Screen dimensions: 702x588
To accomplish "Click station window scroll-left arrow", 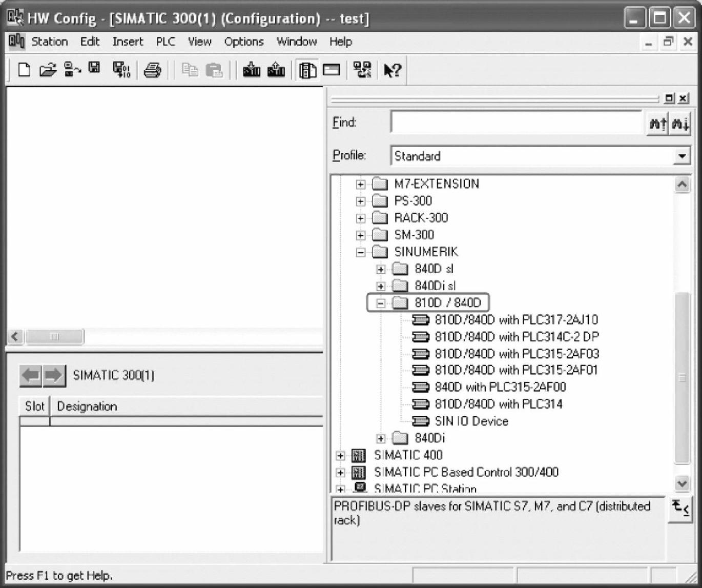I will pyautogui.click(x=15, y=337).
